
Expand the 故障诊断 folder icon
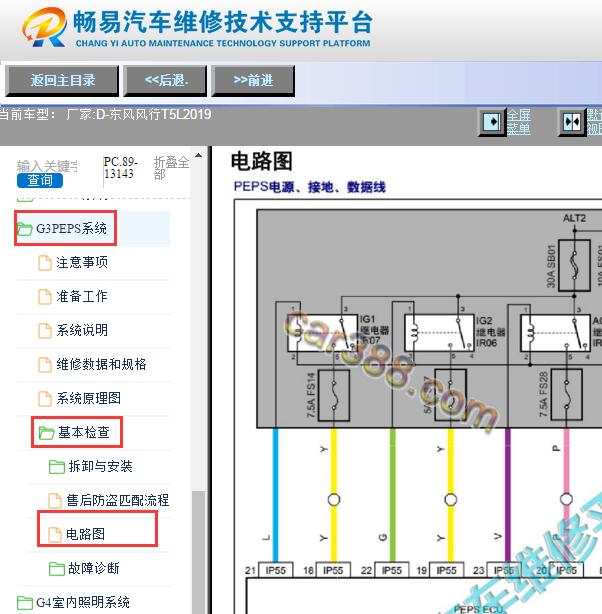(57, 569)
